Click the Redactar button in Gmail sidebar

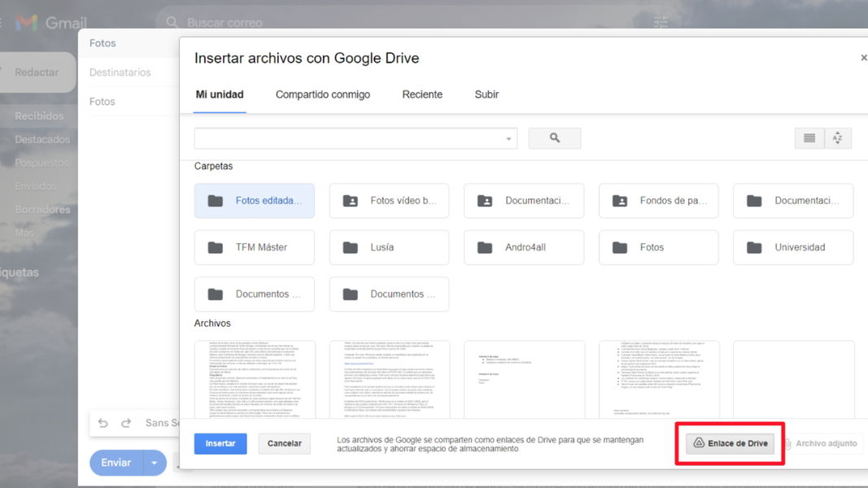click(37, 72)
